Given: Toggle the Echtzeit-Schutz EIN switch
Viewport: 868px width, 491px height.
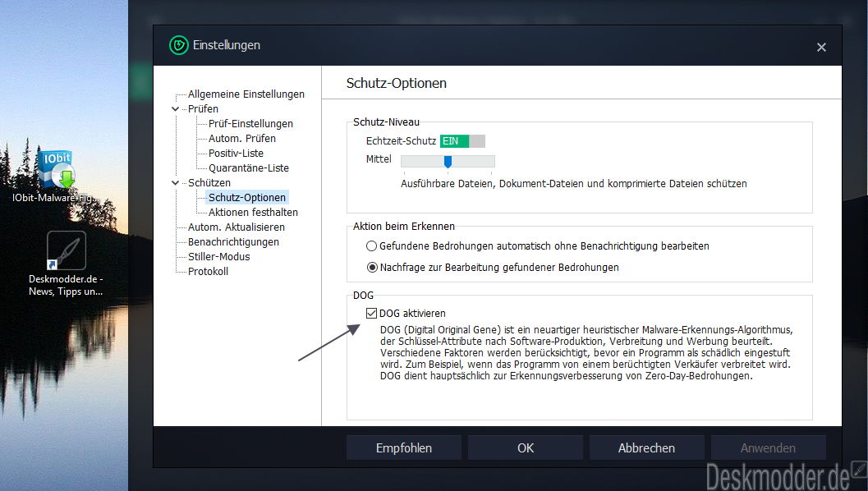Looking at the screenshot, I should click(463, 141).
